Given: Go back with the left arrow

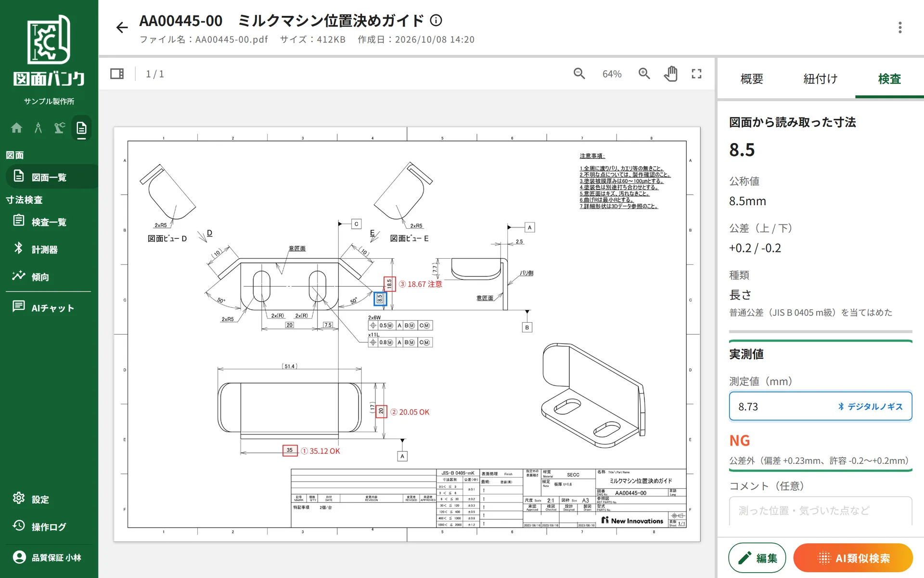Looking at the screenshot, I should pos(122,27).
